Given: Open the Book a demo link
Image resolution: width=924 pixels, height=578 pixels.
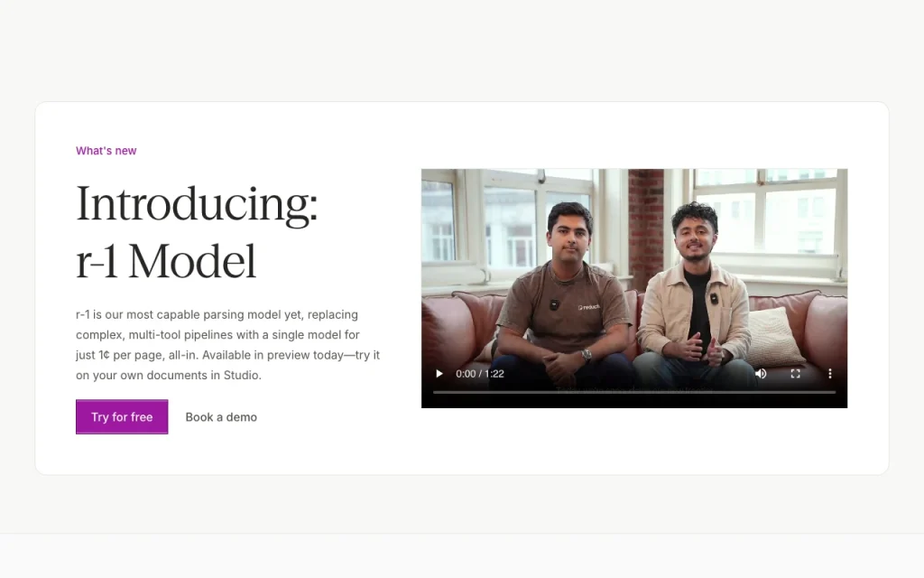Looking at the screenshot, I should click(x=221, y=417).
